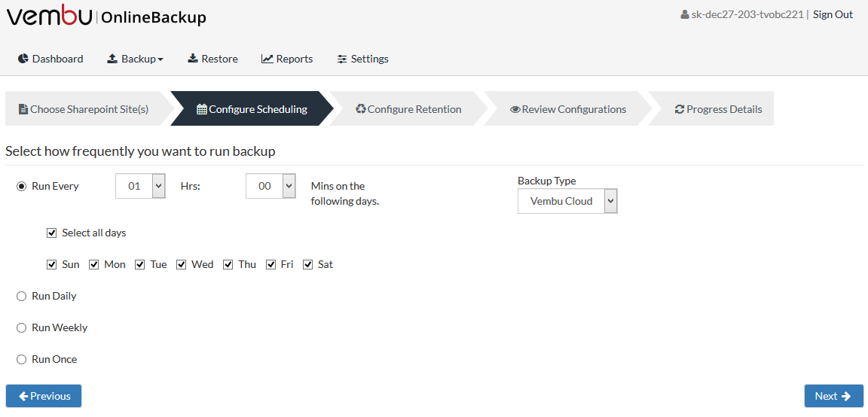This screenshot has height=417, width=868.
Task: Uncheck the Select all days checkbox
Action: tap(52, 233)
